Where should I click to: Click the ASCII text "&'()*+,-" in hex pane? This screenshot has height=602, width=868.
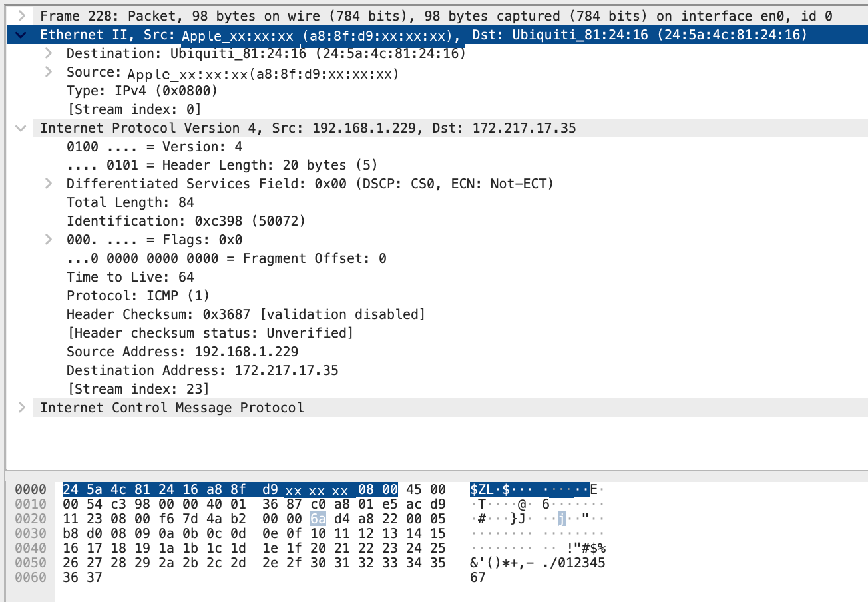click(502, 563)
